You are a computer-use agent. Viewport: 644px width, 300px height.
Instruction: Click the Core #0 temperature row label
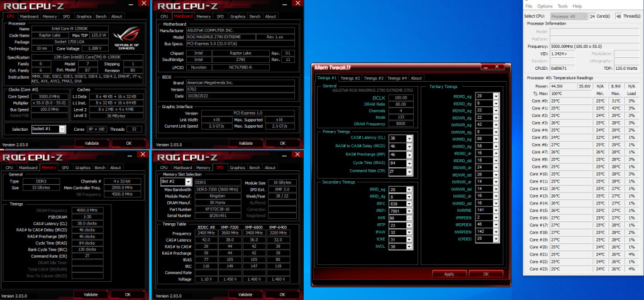click(540, 101)
